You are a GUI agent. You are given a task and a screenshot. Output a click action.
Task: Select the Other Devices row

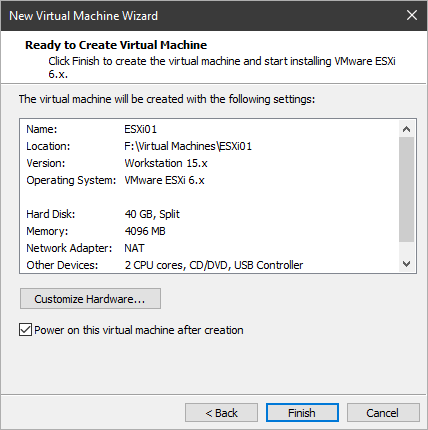point(209,265)
